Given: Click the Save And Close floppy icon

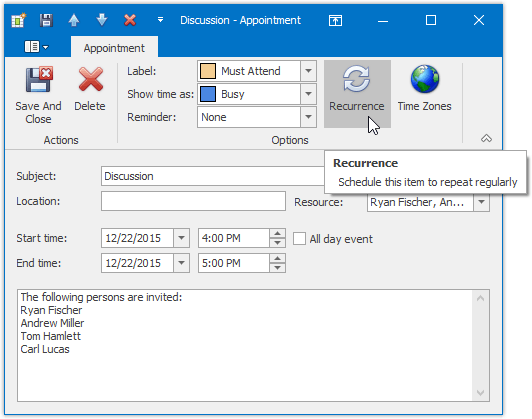Looking at the screenshot, I should tap(39, 79).
